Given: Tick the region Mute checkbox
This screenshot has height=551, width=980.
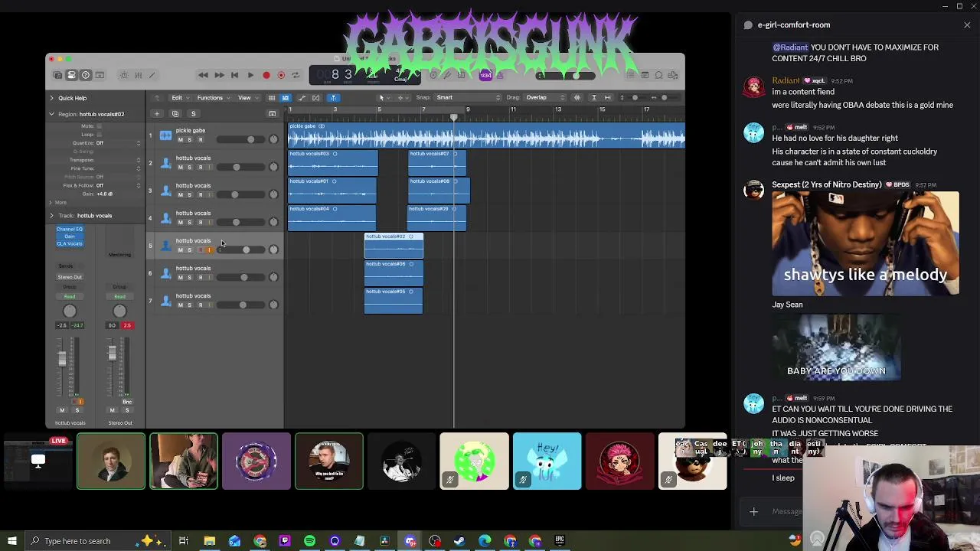Looking at the screenshot, I should coord(100,126).
